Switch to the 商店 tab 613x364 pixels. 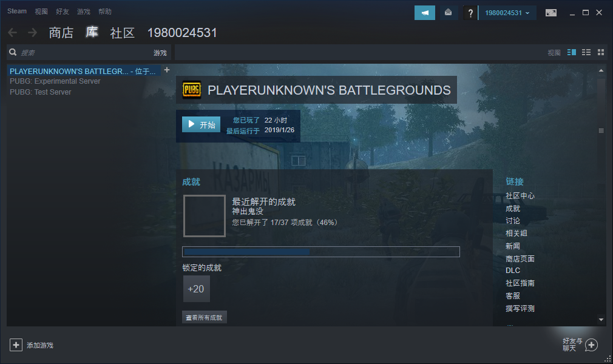pos(61,33)
